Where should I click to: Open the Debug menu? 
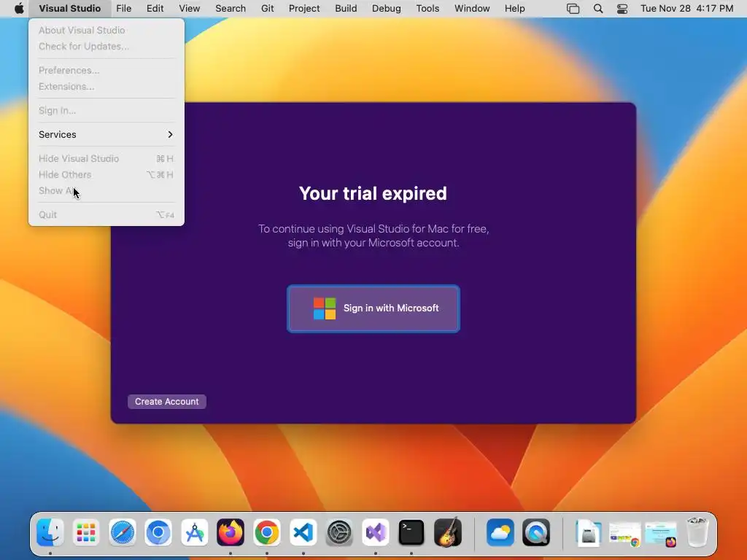[387, 9]
